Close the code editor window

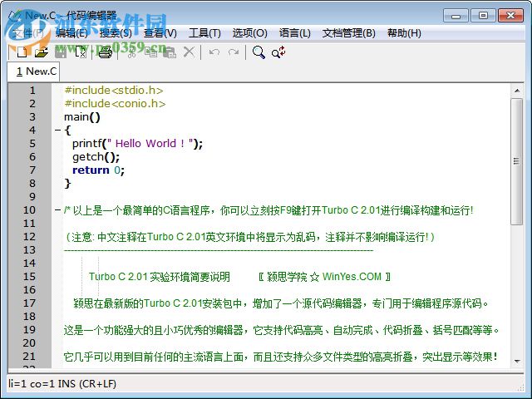(510, 16)
